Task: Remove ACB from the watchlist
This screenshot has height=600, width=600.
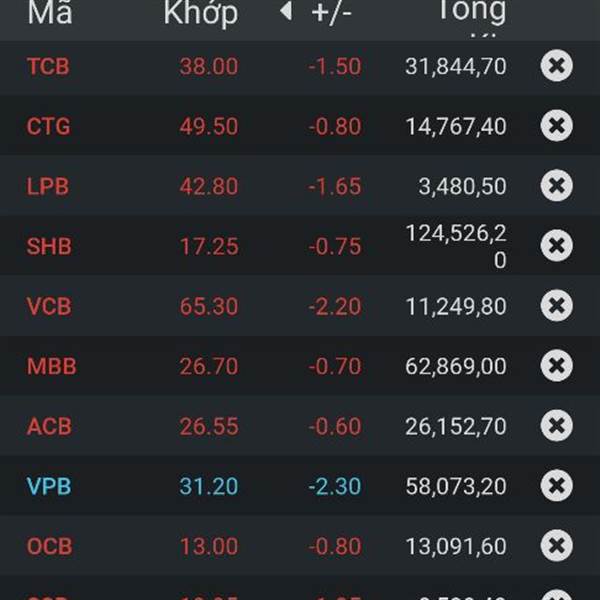Action: click(556, 426)
